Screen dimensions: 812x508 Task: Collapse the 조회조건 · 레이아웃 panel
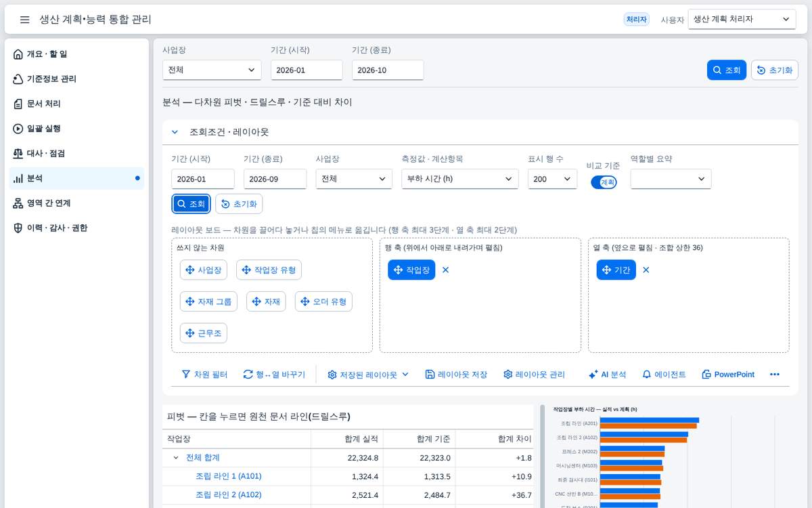[x=175, y=132]
